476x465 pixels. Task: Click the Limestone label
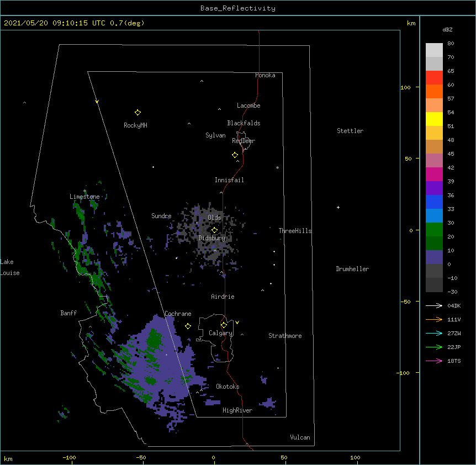pyautogui.click(x=84, y=197)
